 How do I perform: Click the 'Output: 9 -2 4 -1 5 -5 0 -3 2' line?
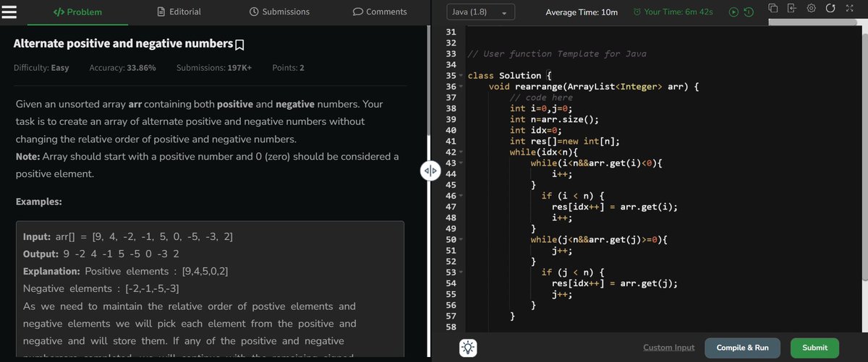pos(102,254)
